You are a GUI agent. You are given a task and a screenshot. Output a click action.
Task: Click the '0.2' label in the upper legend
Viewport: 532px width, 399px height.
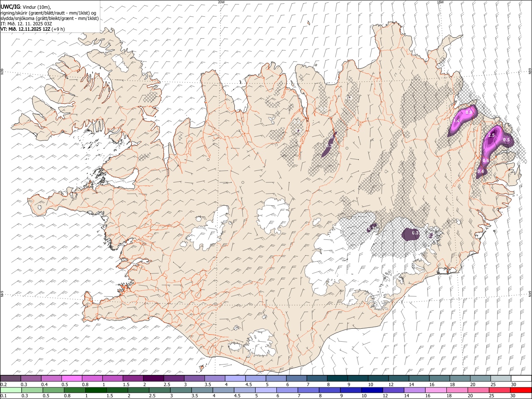[3, 384]
